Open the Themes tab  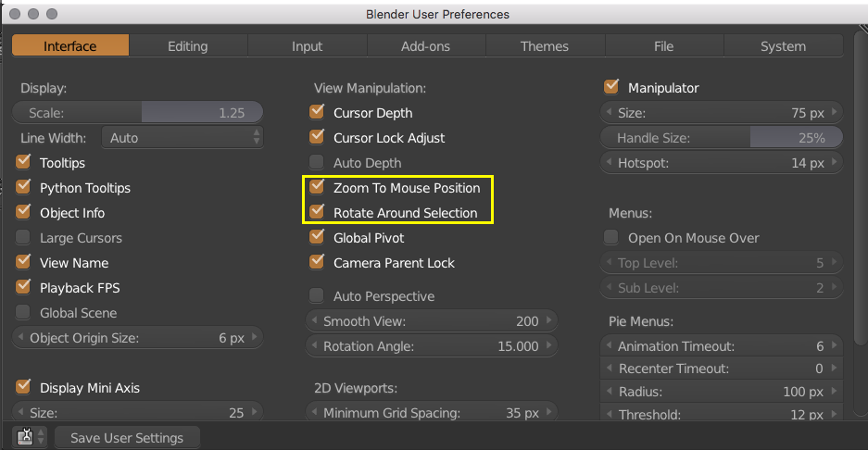(x=545, y=46)
